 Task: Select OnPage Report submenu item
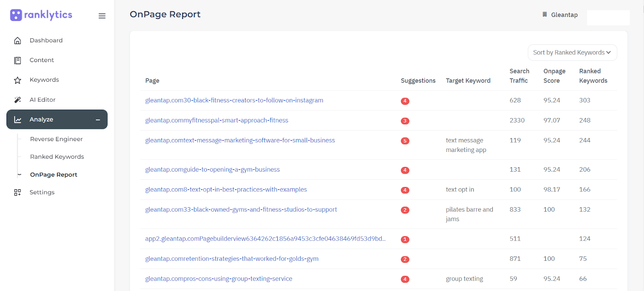click(54, 175)
